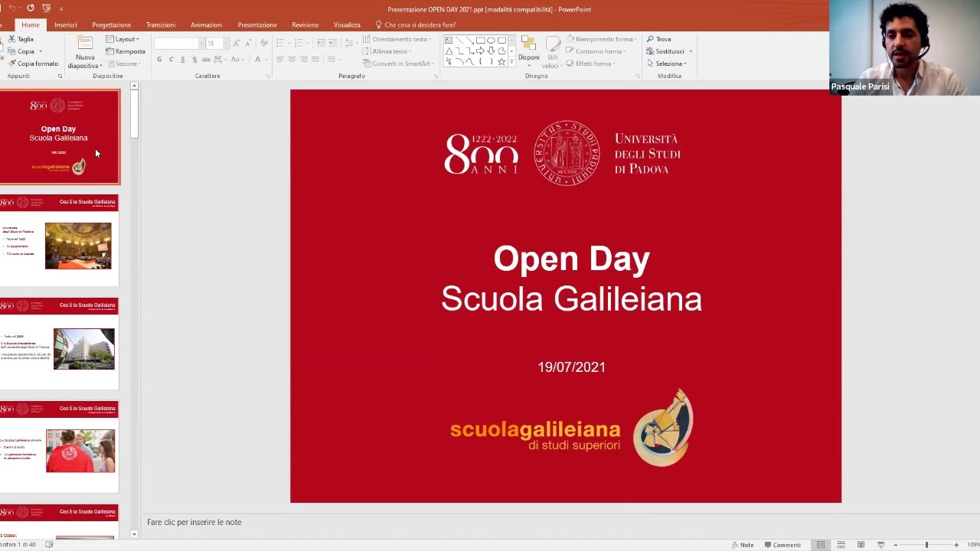Toggle italic (C) formatting
The image size is (980, 551).
coord(171,60)
